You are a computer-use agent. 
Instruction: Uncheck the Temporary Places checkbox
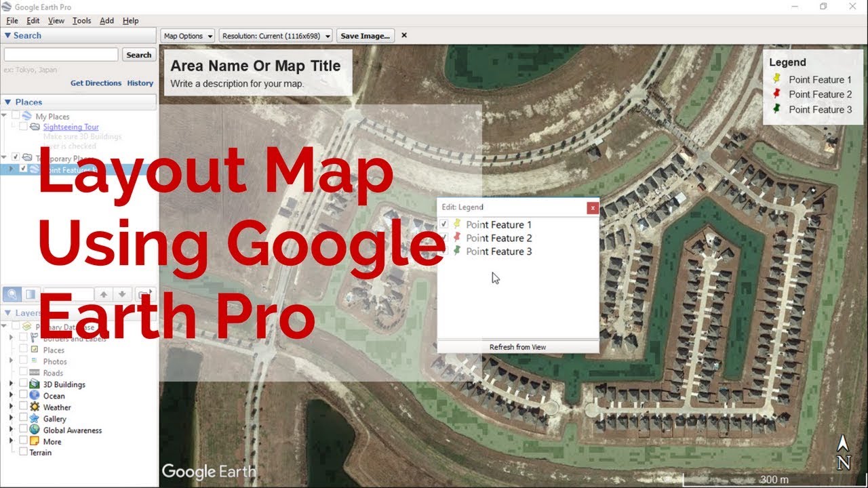pos(16,157)
